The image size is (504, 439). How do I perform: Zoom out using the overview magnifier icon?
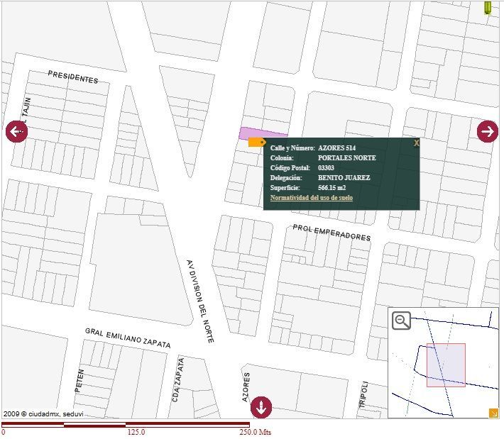402,320
